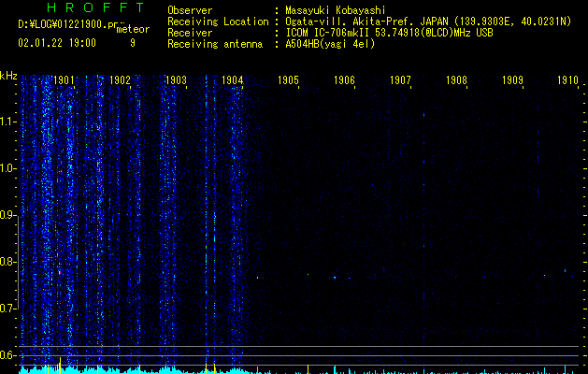Select the antenna value A504HB(yagi 4el)
The image size is (588, 374).
(x=330, y=44)
